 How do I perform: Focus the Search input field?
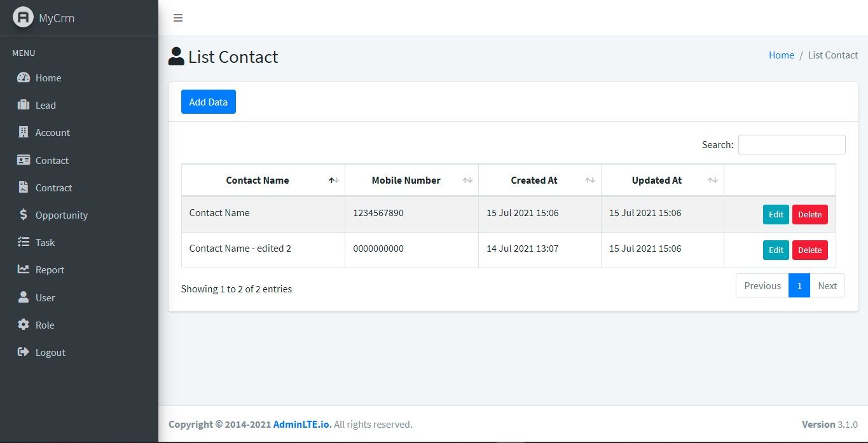pos(792,144)
